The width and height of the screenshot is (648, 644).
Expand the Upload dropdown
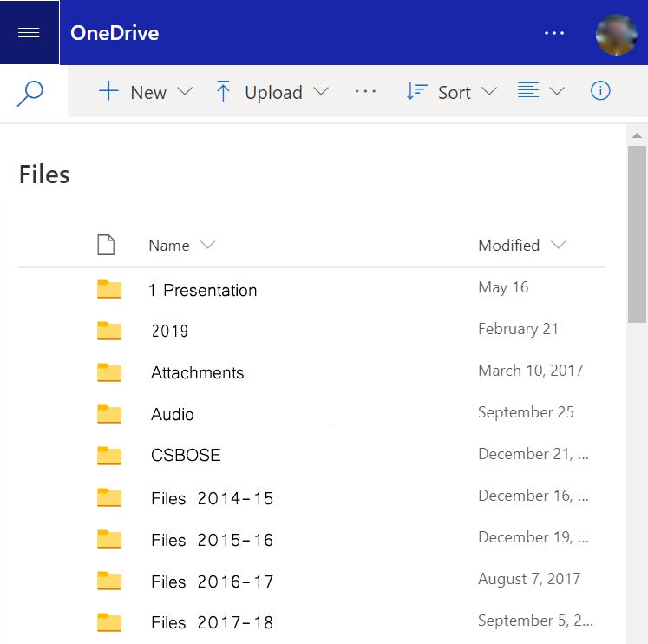pos(272,91)
